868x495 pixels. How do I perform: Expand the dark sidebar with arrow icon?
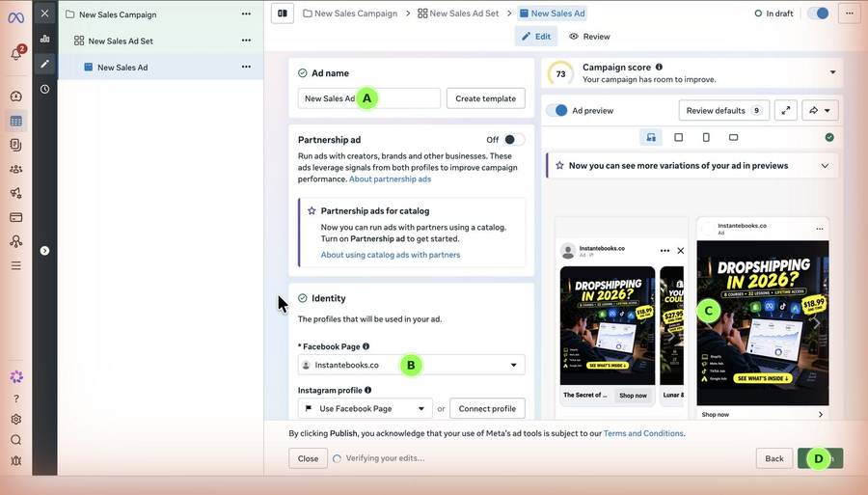pos(44,251)
